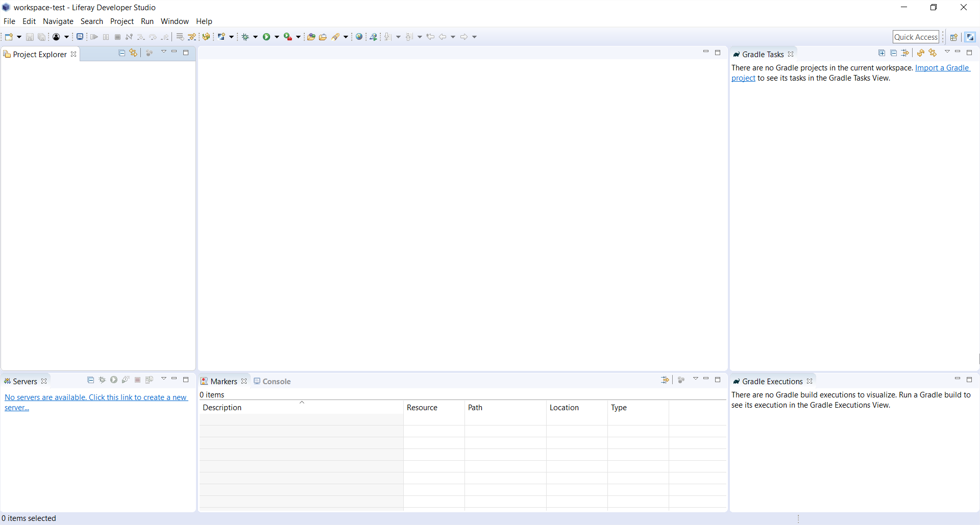Open the Debug configurations dropdown arrow
The height and width of the screenshot is (525, 980).
tap(256, 37)
